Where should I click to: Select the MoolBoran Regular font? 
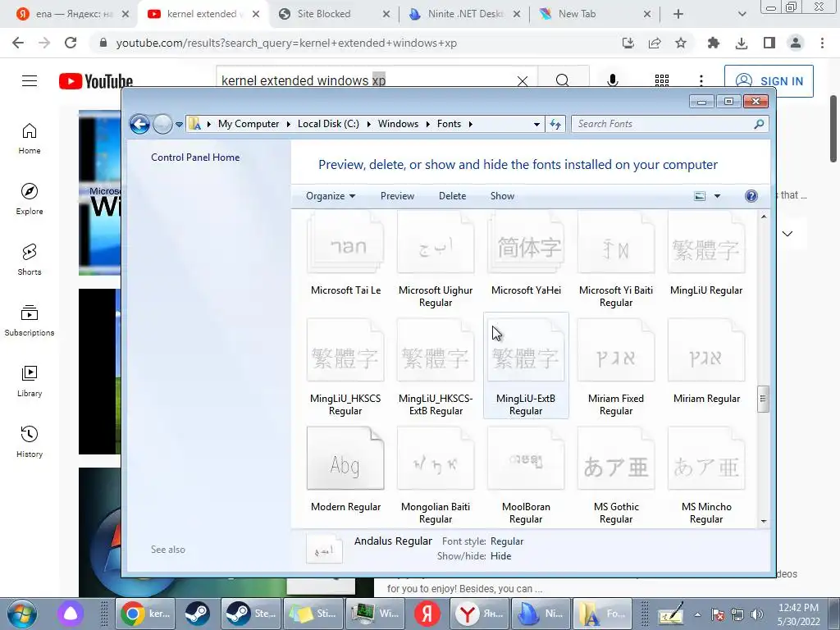(526, 474)
